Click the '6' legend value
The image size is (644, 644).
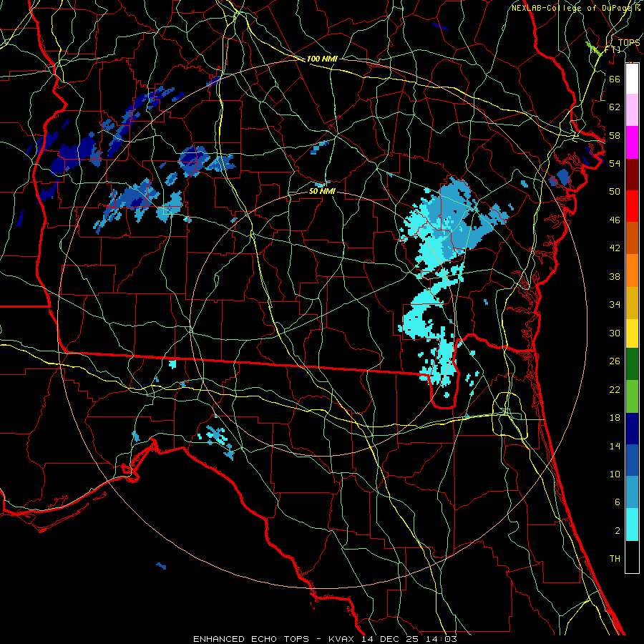tap(617, 502)
